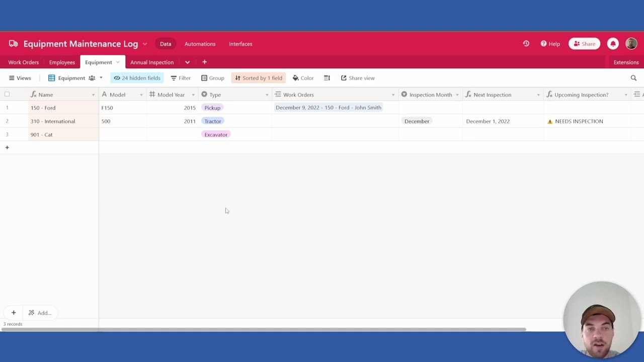Screen dimensions: 644x362
Task: Switch to Automations tab
Action: pos(200,44)
